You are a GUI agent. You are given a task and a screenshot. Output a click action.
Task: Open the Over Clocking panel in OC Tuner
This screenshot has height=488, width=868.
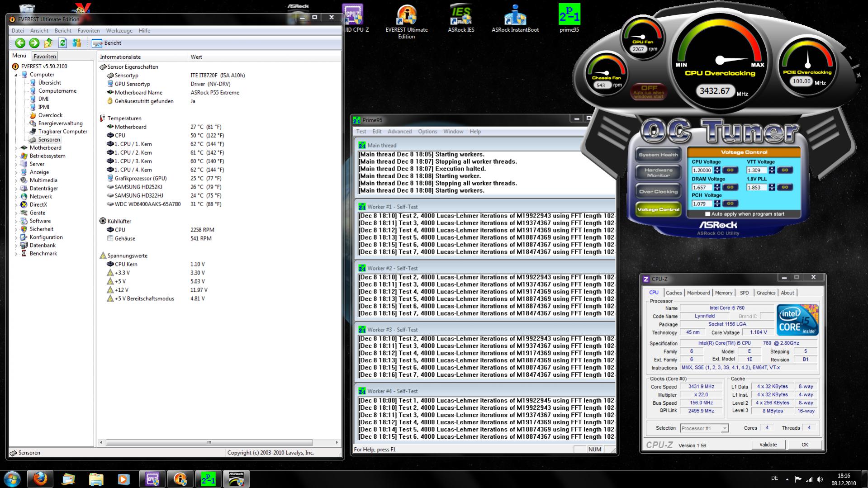(658, 191)
